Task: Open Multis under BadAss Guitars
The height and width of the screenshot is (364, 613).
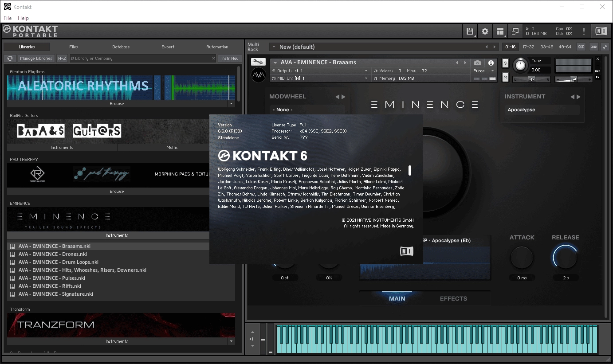Action: pyautogui.click(x=172, y=148)
